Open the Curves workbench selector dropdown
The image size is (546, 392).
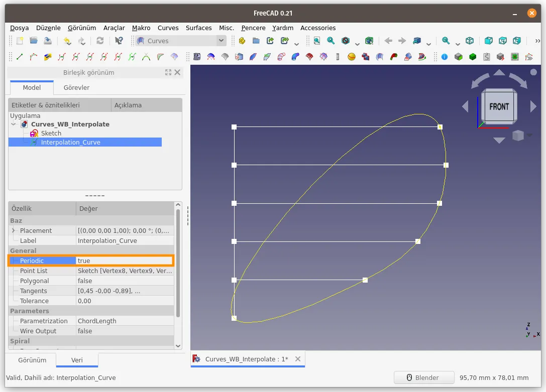pyautogui.click(x=180, y=41)
